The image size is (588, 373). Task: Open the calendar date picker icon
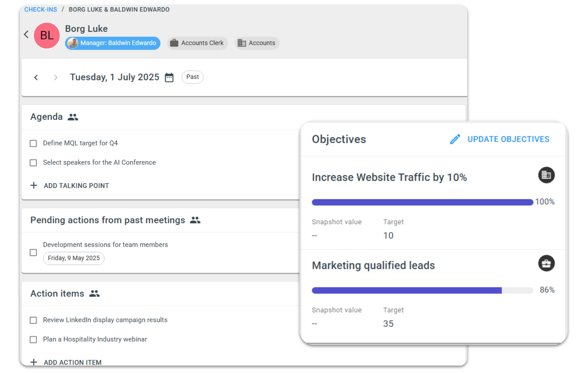pos(169,77)
